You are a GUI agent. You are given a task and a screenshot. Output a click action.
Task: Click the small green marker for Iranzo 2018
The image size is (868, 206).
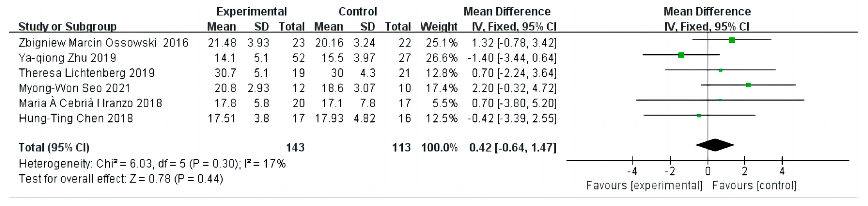coord(720,100)
